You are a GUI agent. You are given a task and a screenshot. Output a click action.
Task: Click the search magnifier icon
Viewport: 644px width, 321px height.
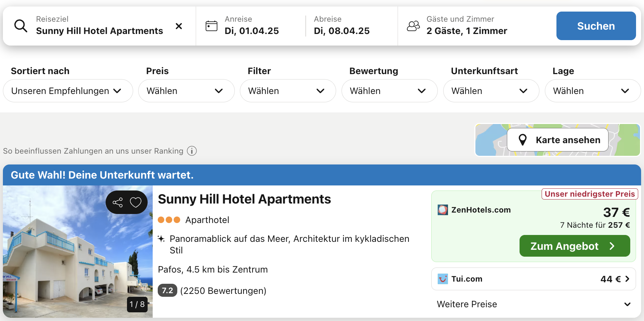(21, 26)
